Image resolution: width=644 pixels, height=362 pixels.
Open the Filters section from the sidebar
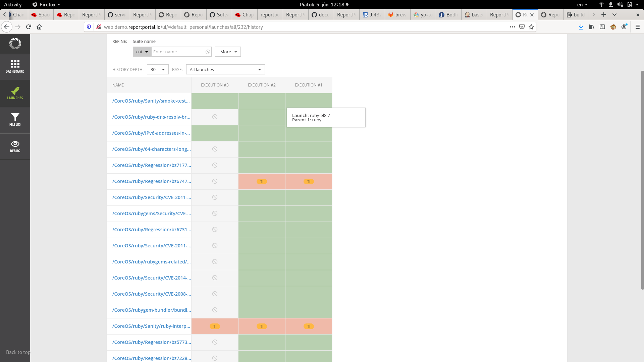pos(15,120)
